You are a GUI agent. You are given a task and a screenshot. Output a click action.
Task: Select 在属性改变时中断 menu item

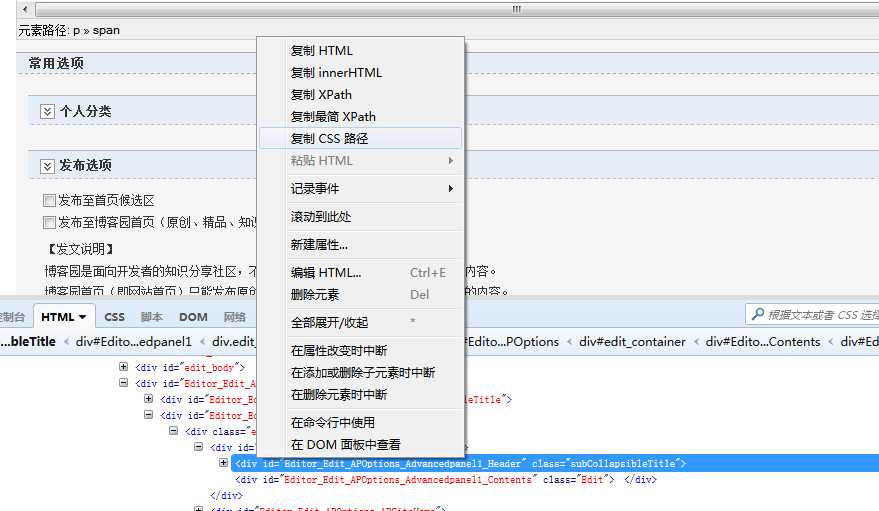(360, 351)
